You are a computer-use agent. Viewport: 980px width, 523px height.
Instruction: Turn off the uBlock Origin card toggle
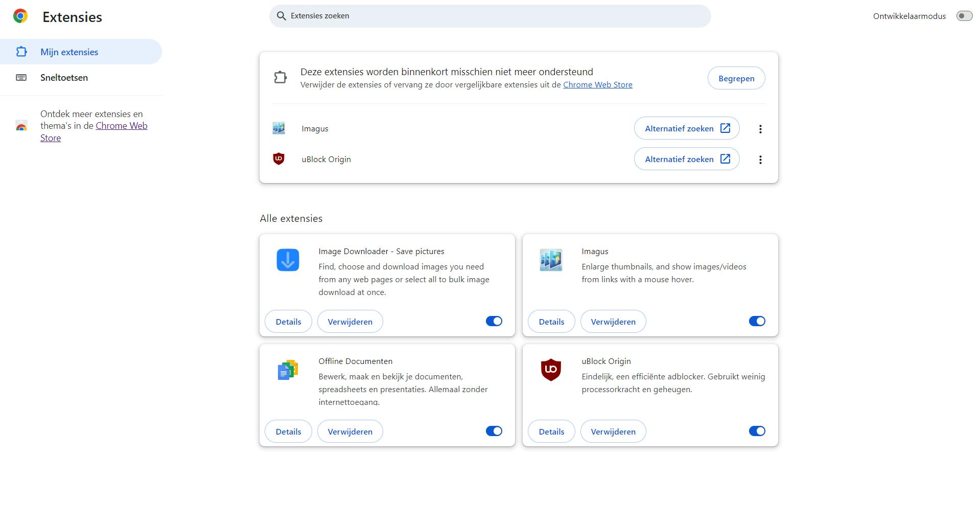[757, 431]
